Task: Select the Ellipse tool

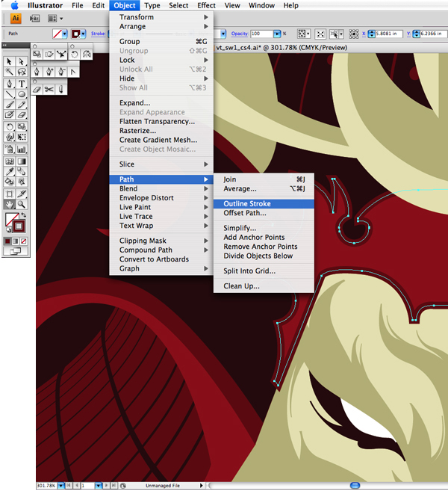Action: tap(21, 94)
